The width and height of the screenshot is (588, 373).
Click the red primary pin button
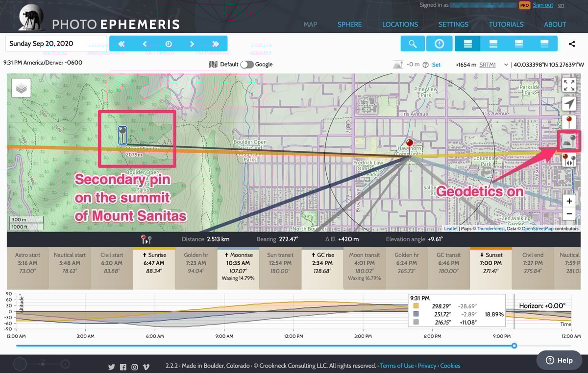(x=569, y=122)
